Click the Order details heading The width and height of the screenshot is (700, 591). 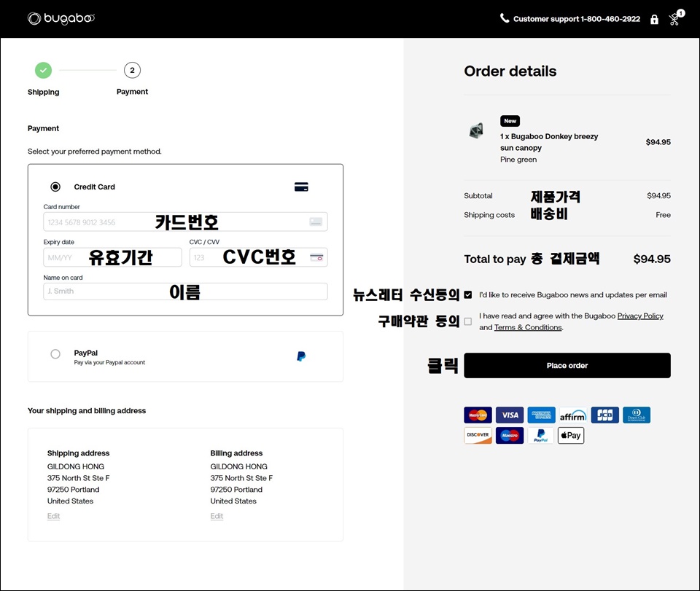510,71
